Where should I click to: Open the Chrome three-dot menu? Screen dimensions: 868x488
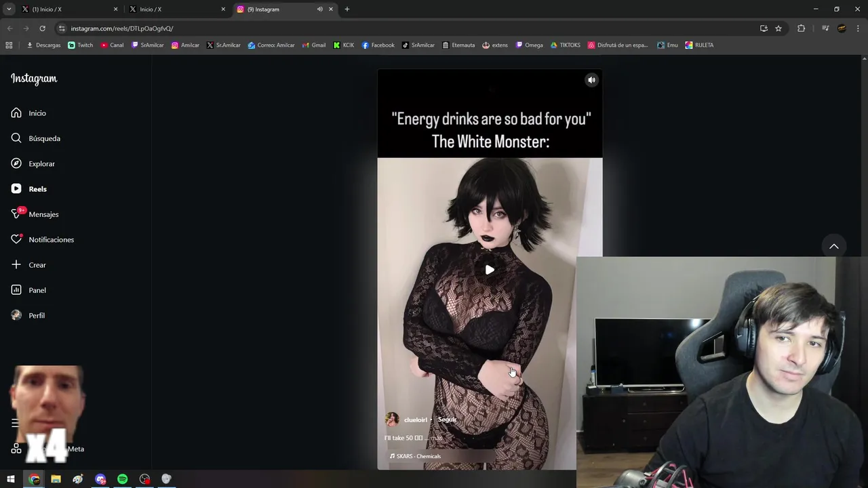[859, 28]
